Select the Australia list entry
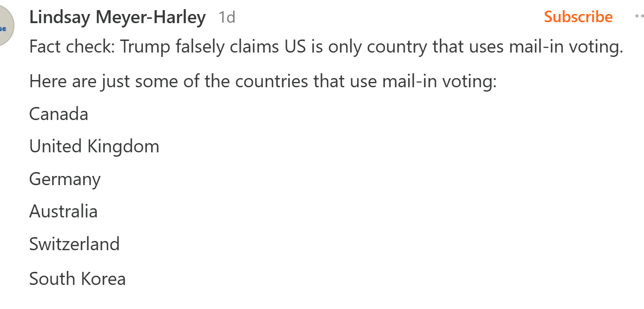 (64, 211)
